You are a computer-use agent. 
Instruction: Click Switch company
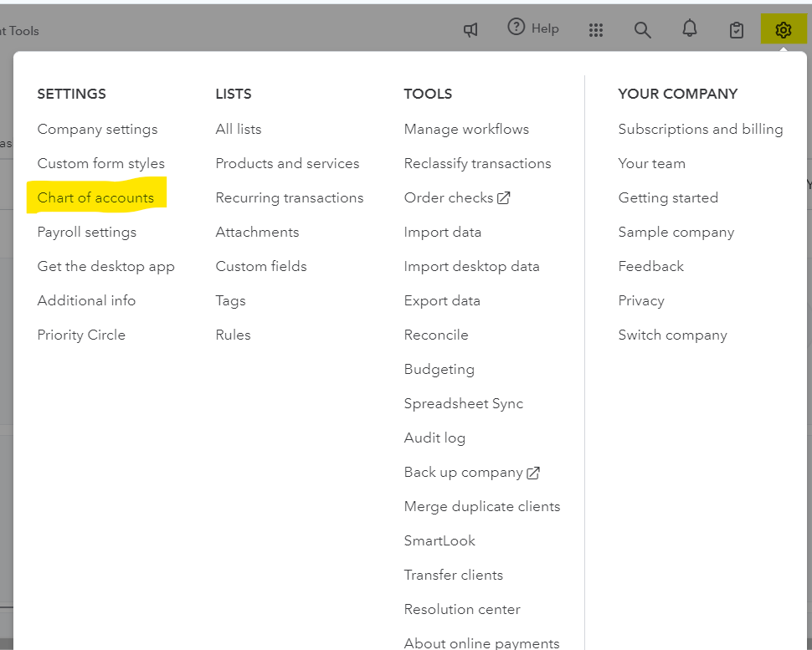[672, 335]
